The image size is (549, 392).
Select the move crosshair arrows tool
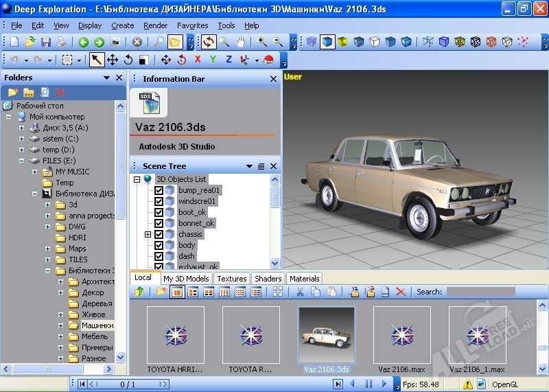(112, 60)
